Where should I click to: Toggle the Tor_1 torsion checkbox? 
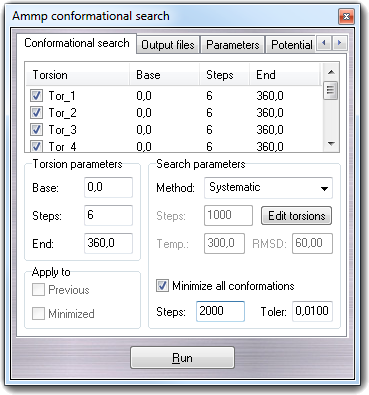[36, 96]
